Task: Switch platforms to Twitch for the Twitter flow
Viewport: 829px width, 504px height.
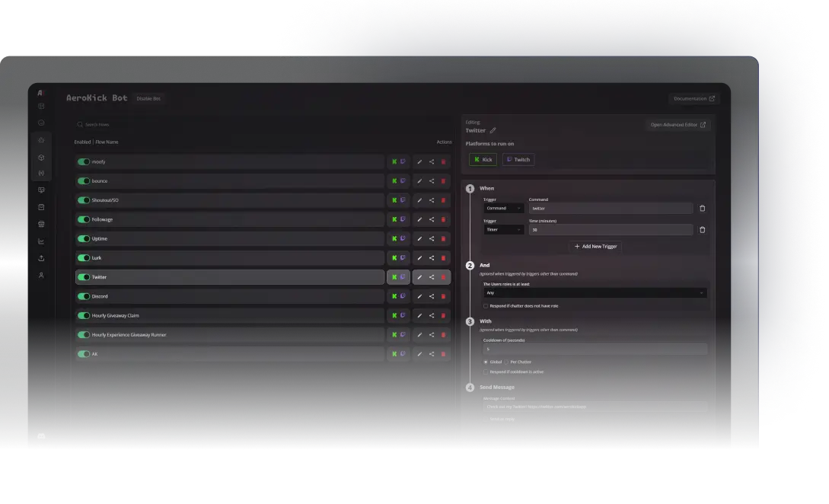Action: 518,159
